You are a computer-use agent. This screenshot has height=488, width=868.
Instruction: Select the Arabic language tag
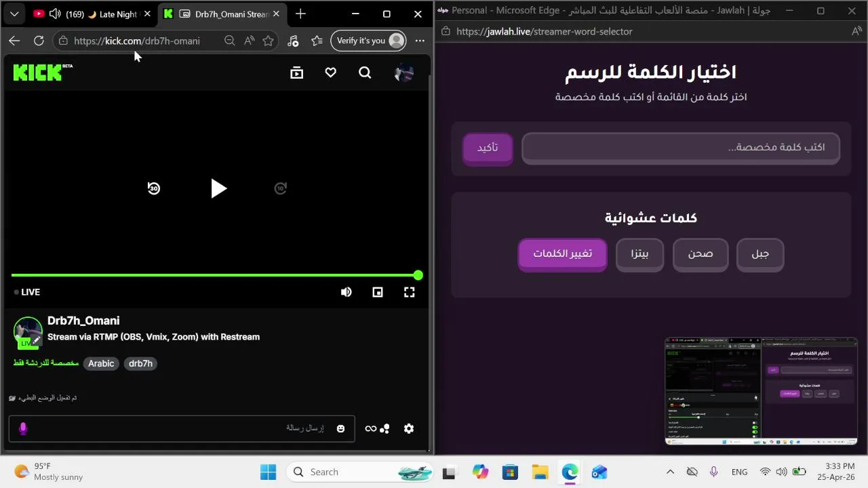(x=101, y=363)
